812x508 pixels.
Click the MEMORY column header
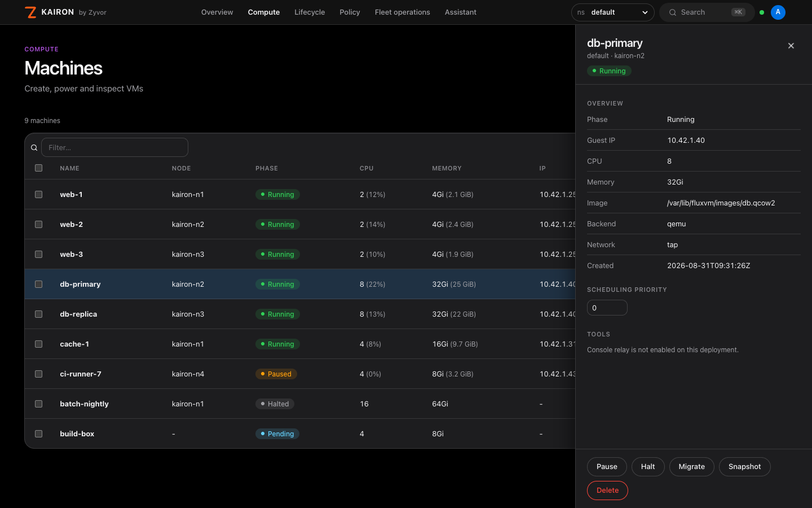click(x=447, y=168)
